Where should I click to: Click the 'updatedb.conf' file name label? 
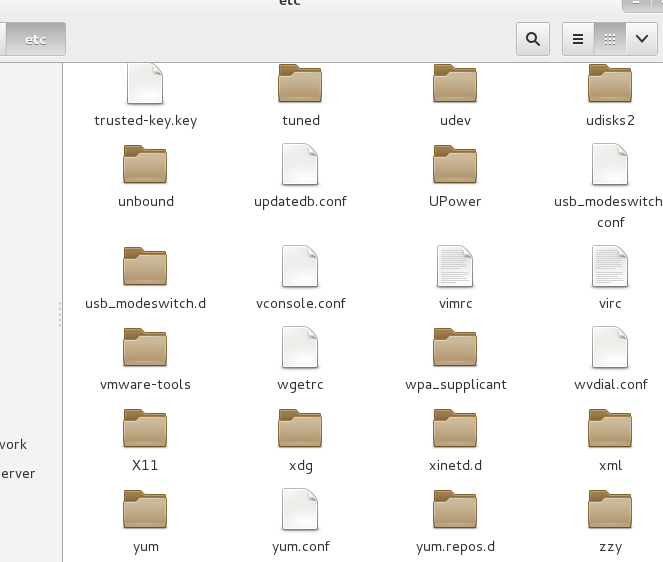pos(300,202)
